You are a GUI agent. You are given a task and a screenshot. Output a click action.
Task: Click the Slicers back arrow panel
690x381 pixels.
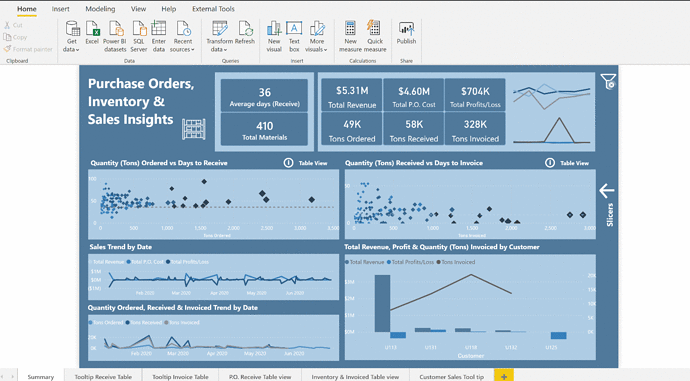click(x=607, y=191)
